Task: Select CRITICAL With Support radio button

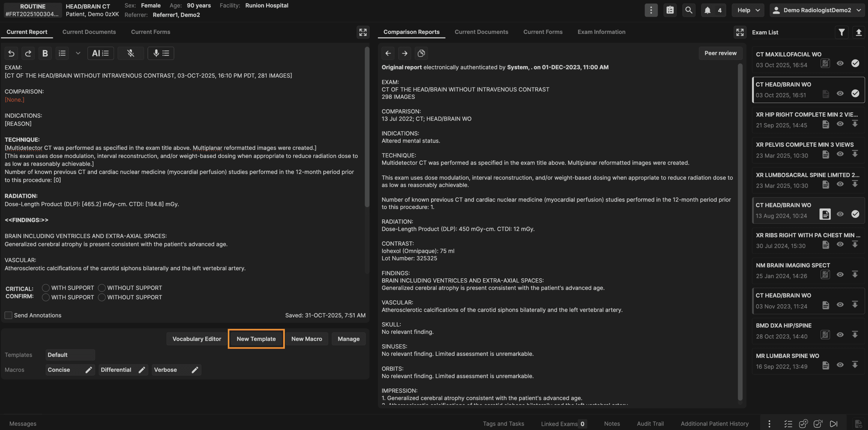Action: pos(46,288)
